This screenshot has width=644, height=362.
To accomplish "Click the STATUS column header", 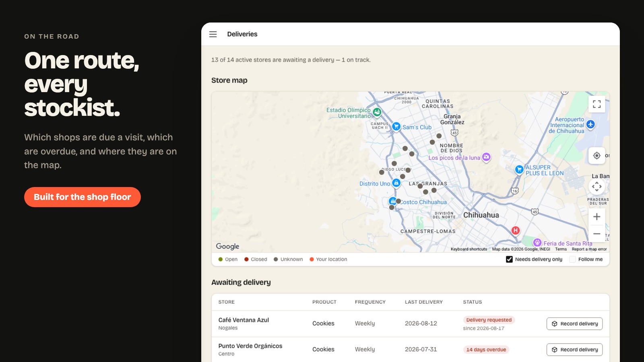I will [x=473, y=302].
